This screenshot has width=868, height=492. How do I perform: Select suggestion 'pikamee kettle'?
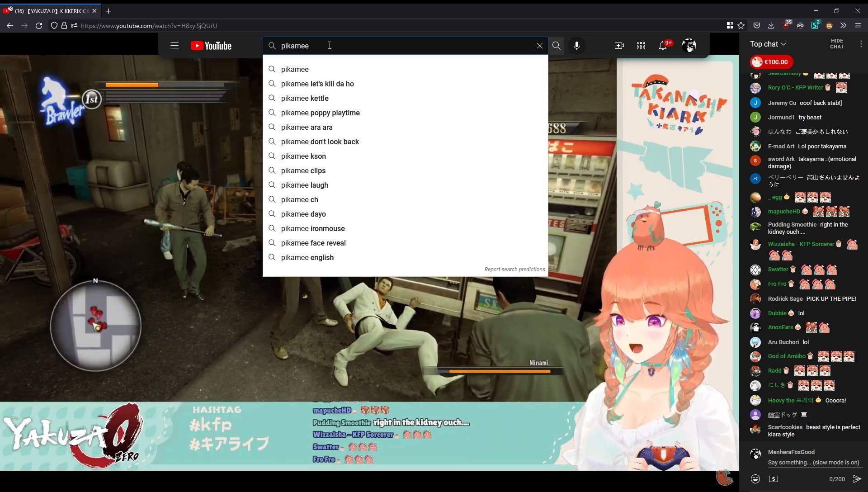(406, 98)
